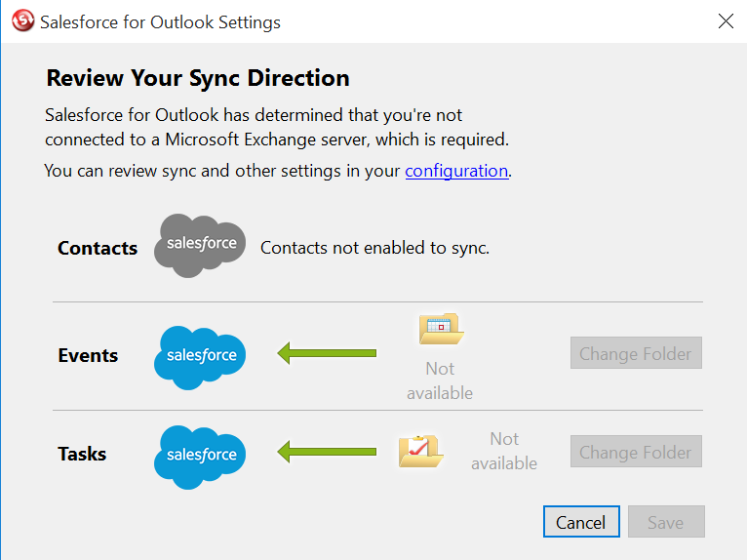Click the blue Salesforce cloud beside Events
Viewport: 747px width, 560px height.
[201, 356]
